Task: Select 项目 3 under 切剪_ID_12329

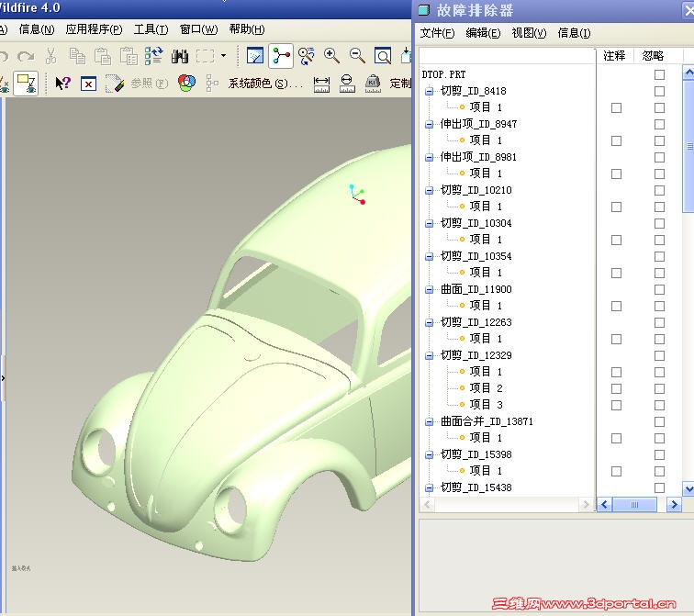Action: pos(486,405)
